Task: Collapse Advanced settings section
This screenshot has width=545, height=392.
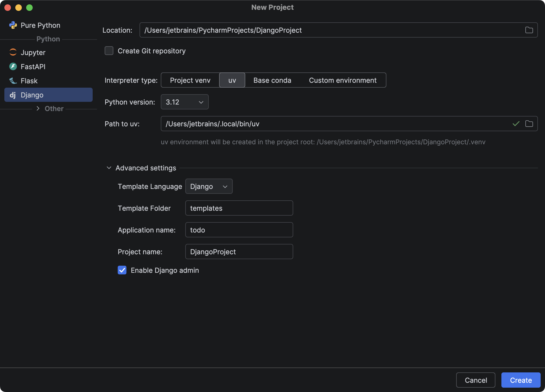Action: click(109, 168)
